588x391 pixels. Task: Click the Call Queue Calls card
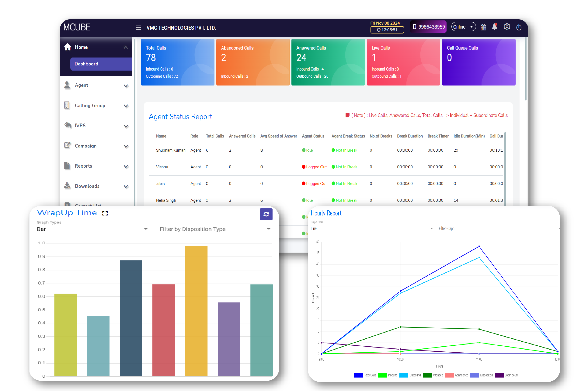coord(478,62)
